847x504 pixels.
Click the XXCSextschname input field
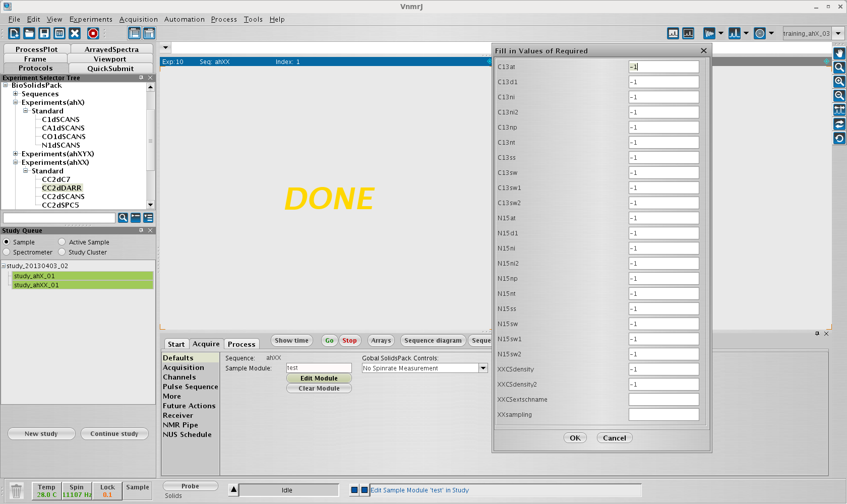point(663,400)
